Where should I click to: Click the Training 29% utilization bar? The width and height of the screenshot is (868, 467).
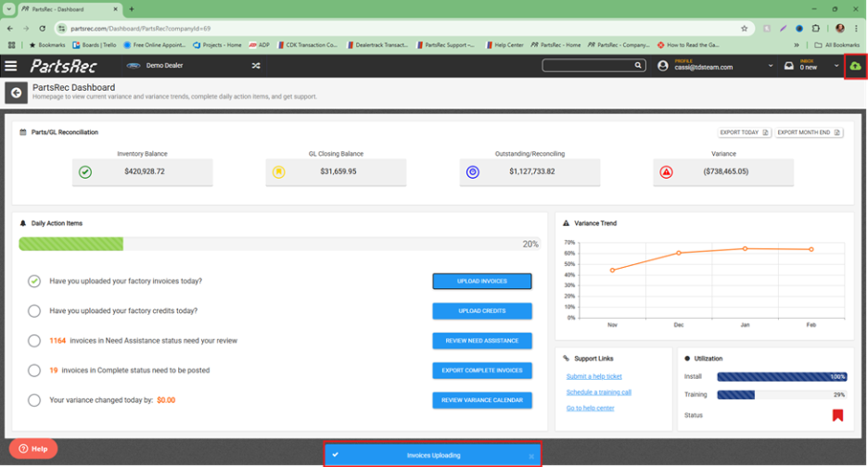pos(782,395)
